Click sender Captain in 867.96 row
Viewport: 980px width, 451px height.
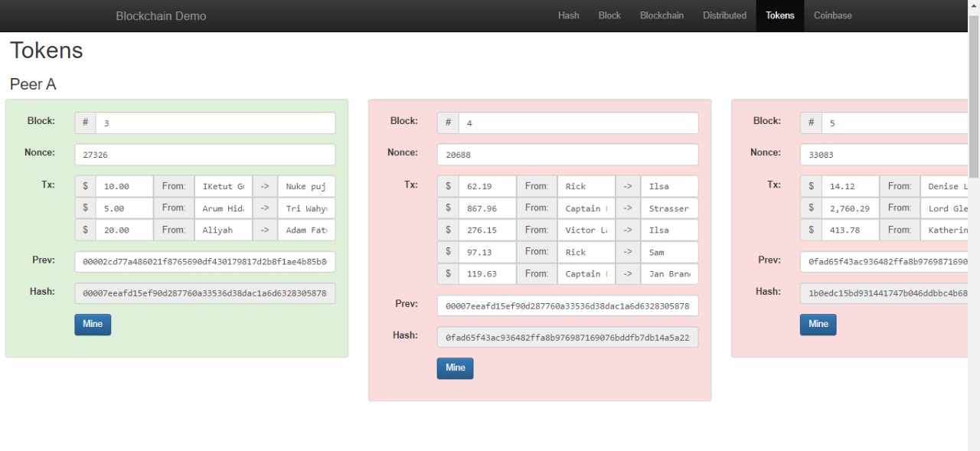[586, 208]
